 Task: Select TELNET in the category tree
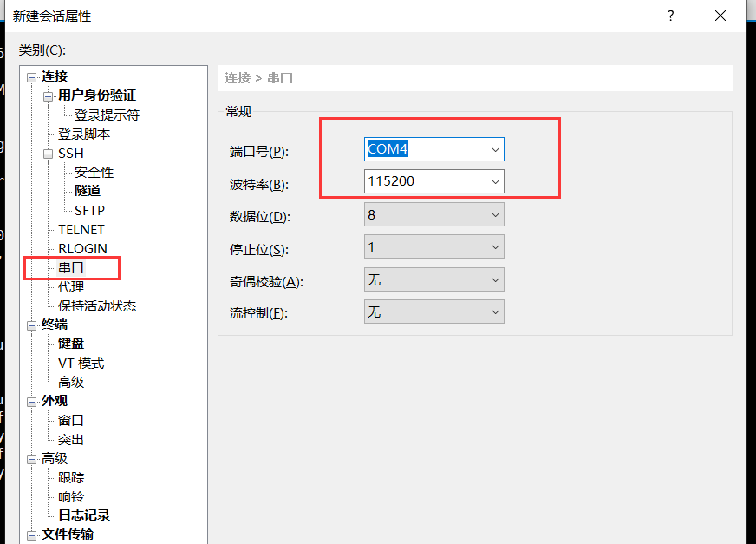pos(81,229)
